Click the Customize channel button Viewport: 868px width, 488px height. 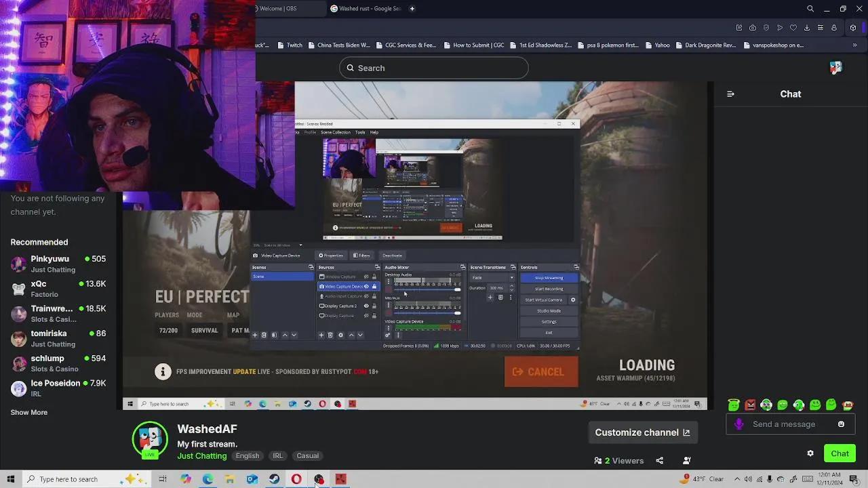tap(642, 432)
